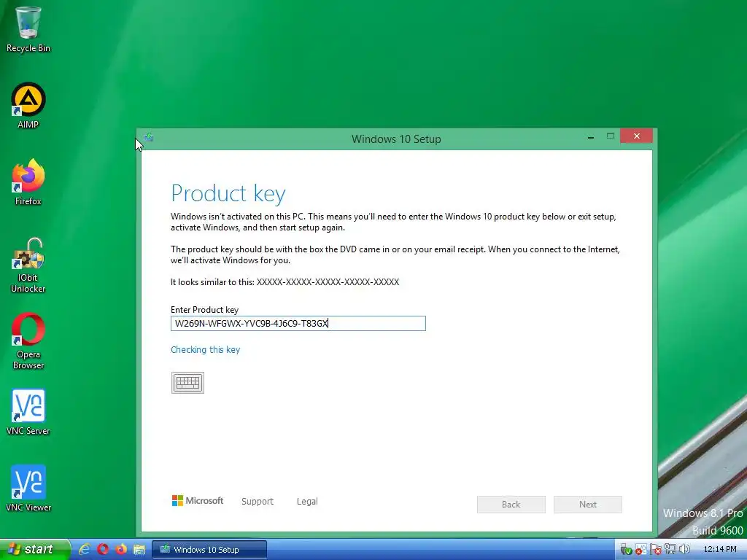This screenshot has height=560, width=747.
Task: Click the volume speaker tray icon
Action: tap(684, 550)
